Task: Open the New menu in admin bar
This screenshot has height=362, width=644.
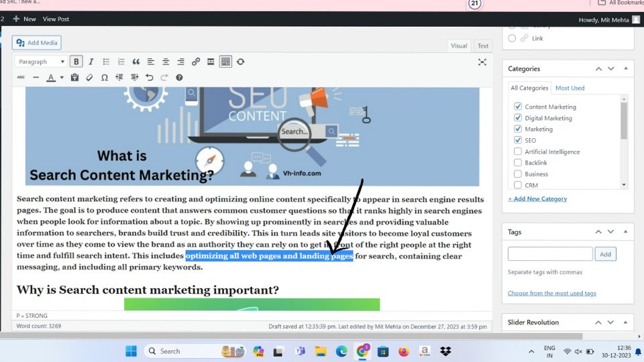Action: click(25, 19)
